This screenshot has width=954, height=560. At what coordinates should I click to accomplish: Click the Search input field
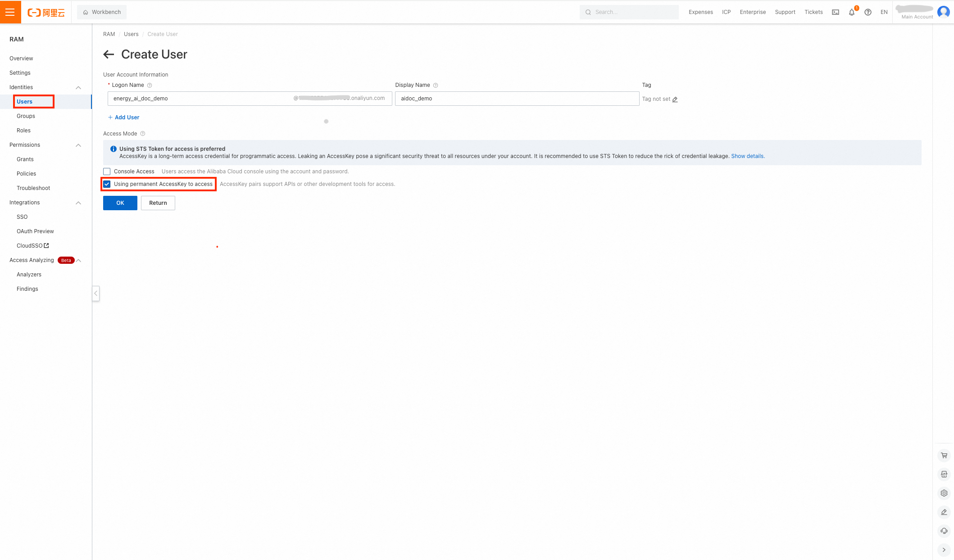tap(629, 12)
